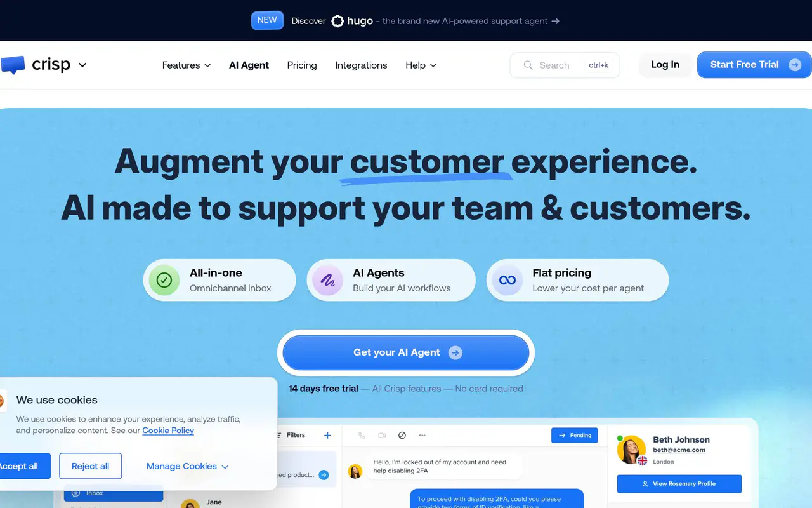Click the Flat pricing infinity icon
The width and height of the screenshot is (812, 508).
(x=507, y=280)
